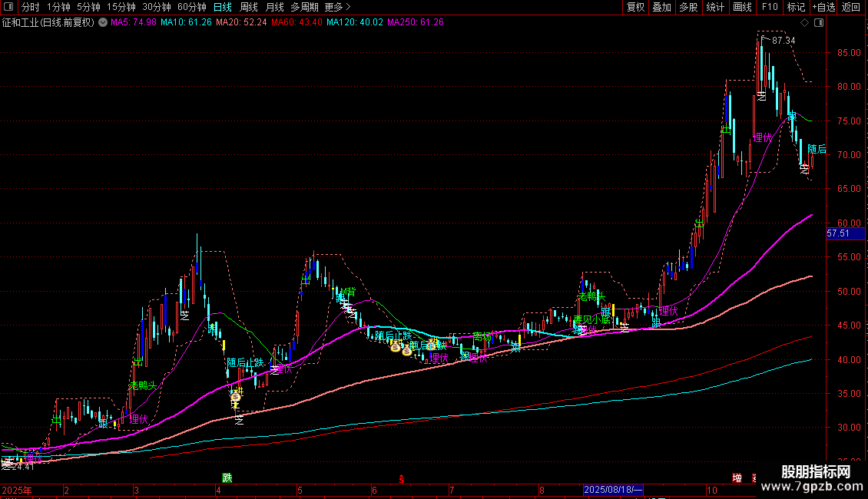
Task: Open the 画线 drawing tools
Action: pyautogui.click(x=742, y=7)
